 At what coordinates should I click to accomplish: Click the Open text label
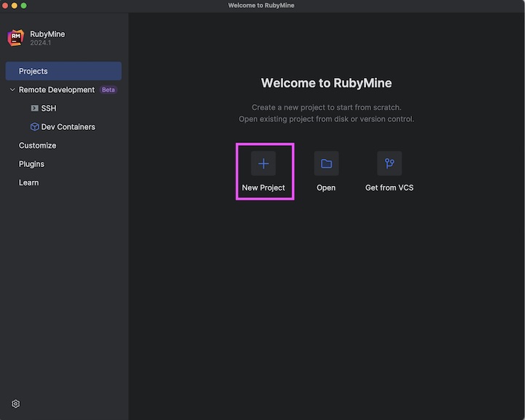point(326,188)
